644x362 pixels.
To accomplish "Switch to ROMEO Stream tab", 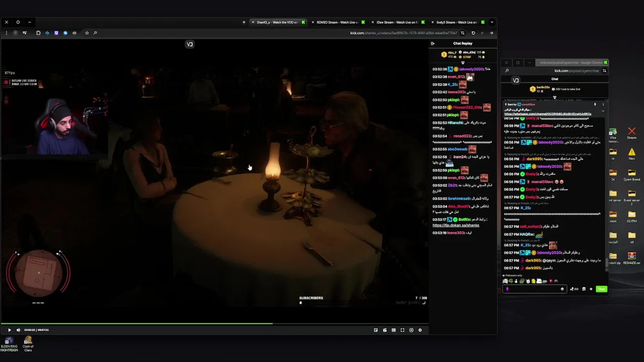I will [338, 22].
